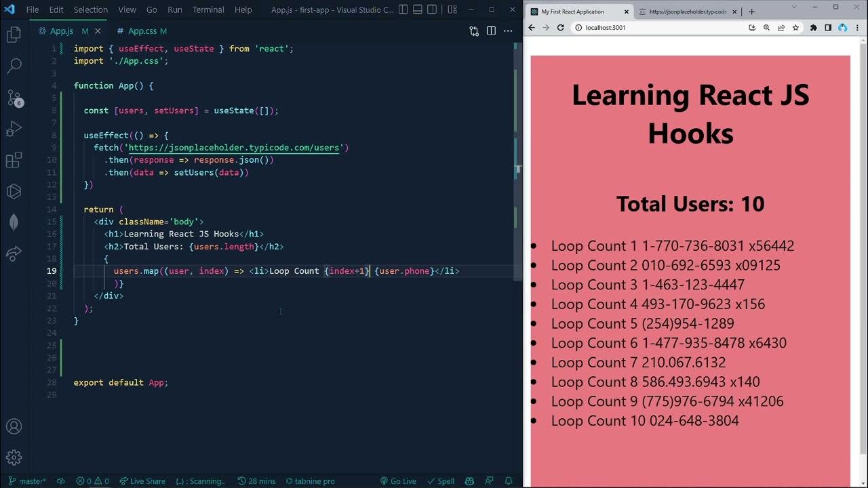Go back in the browser

[x=532, y=28]
